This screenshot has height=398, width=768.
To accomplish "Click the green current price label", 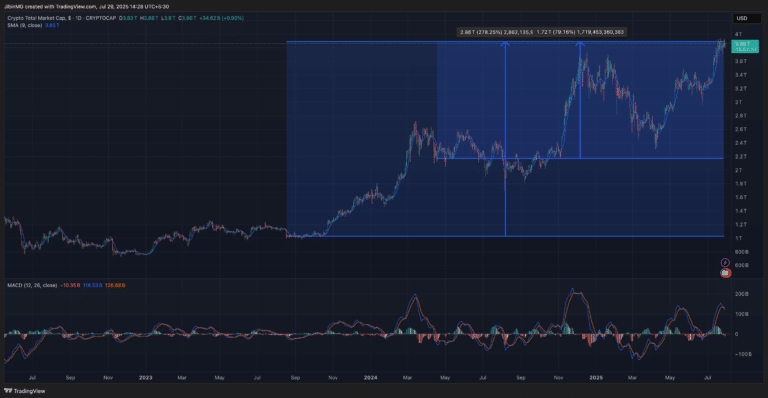I will coord(745,47).
